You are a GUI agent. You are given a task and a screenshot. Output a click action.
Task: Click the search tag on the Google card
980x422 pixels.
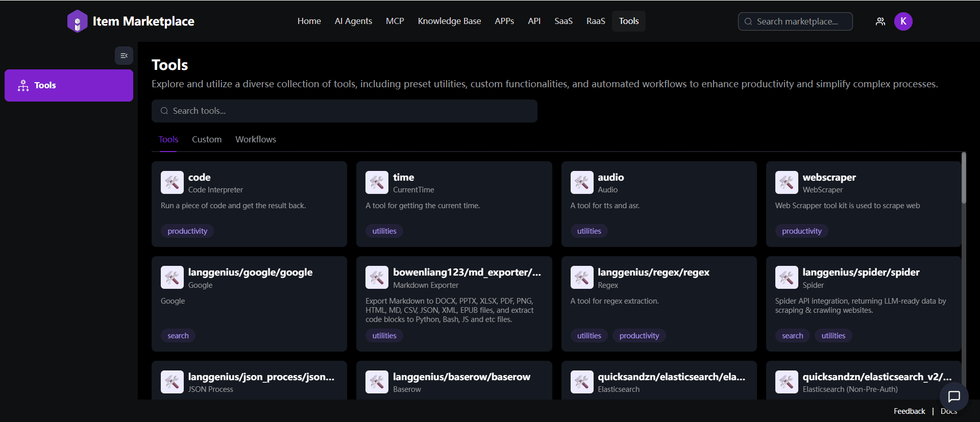point(178,336)
